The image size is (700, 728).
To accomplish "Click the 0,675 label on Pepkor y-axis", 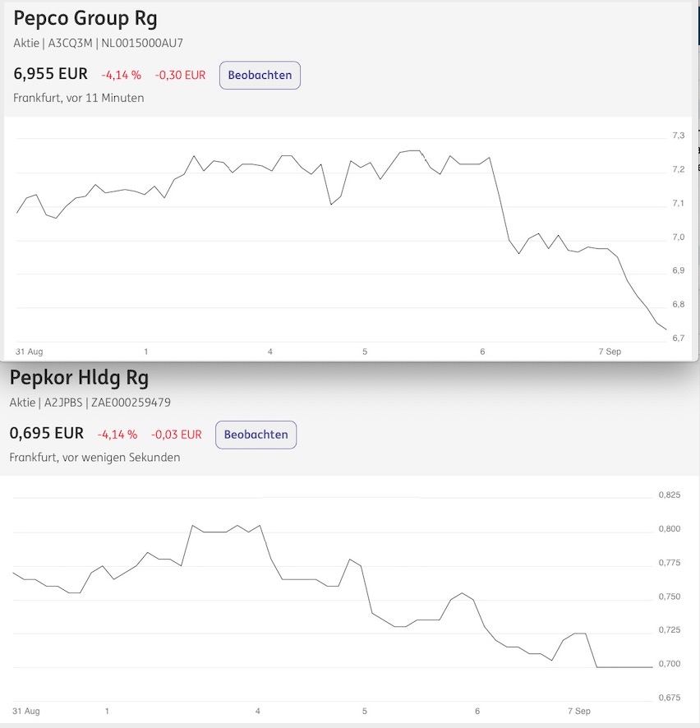I will pyautogui.click(x=669, y=698).
